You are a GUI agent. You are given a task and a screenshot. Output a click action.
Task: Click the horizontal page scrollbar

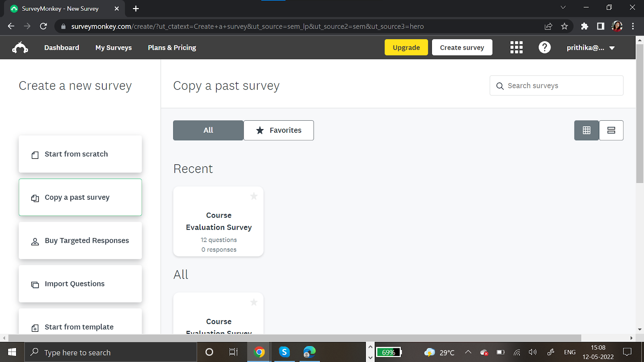pyautogui.click(x=295, y=338)
